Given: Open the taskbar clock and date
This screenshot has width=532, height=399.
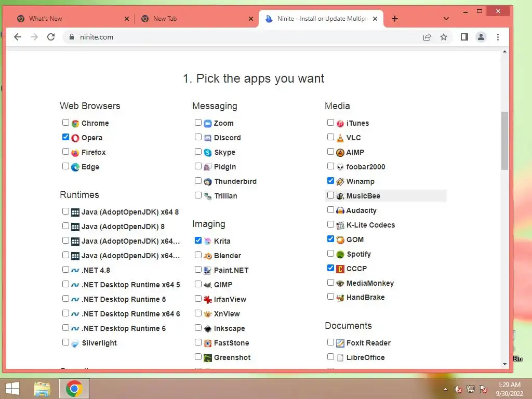Looking at the screenshot, I should (x=509, y=389).
